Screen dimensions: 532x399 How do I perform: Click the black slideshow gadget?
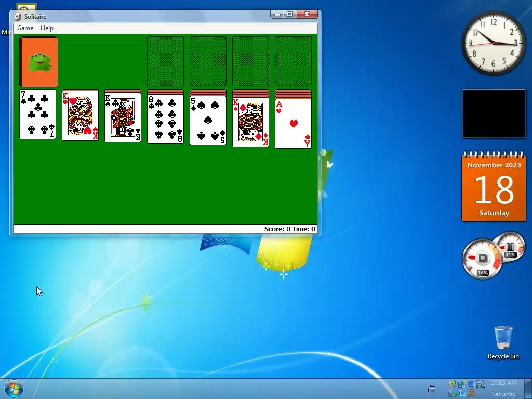pos(494,114)
